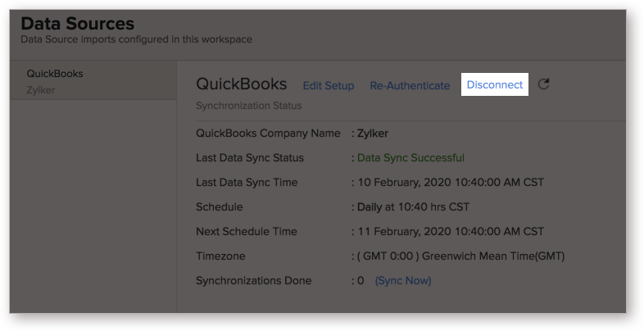The height and width of the screenshot is (331, 644).
Task: Click the Last Data Sync Status label
Action: 250,157
